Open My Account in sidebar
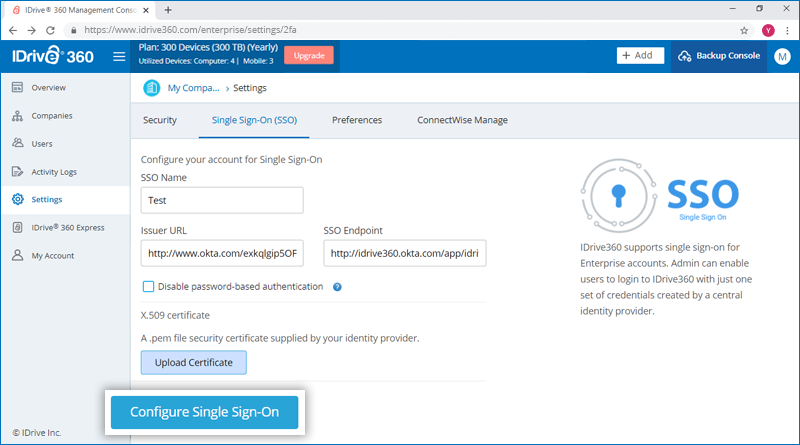 [x=65, y=256]
